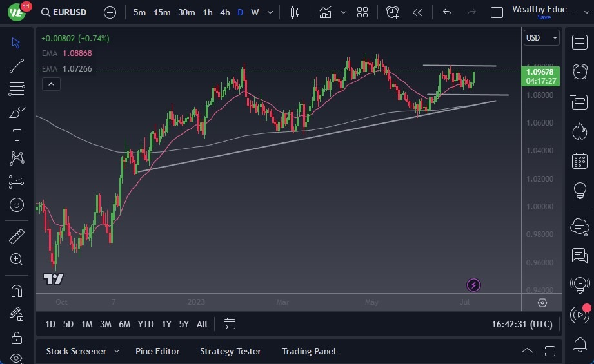Select the 4h timeframe button

(x=224, y=12)
